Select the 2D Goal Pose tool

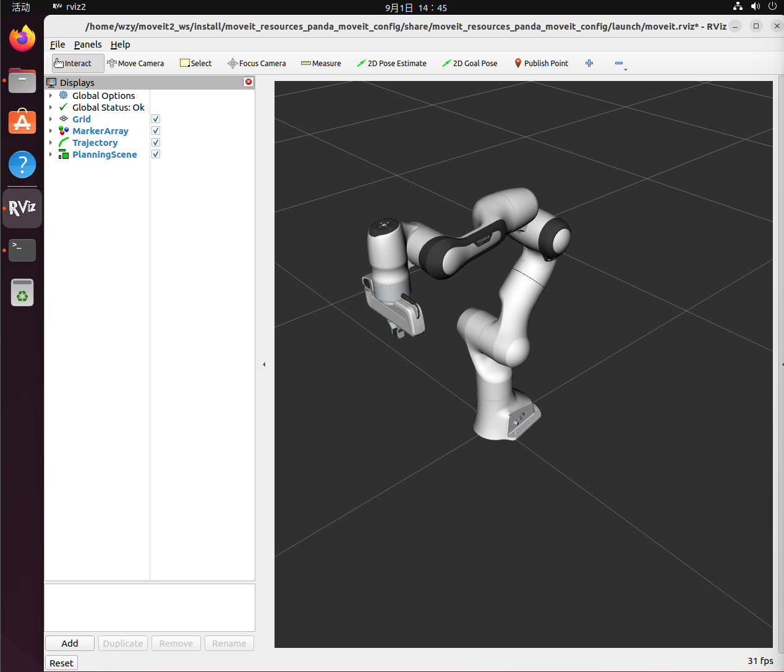coord(469,63)
